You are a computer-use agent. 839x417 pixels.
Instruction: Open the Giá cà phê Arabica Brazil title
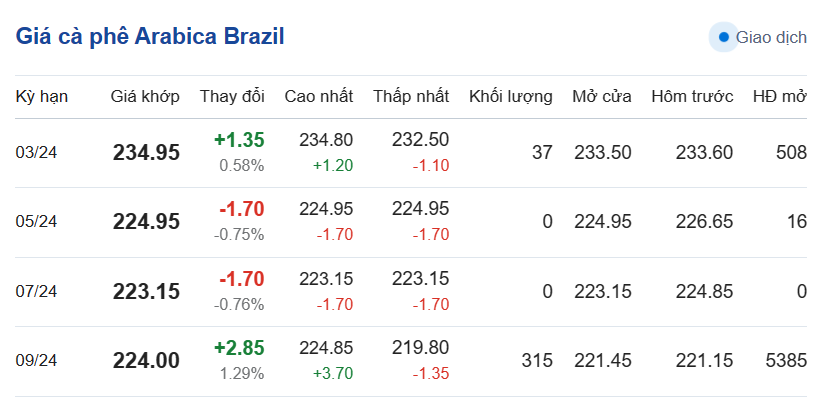150,37
